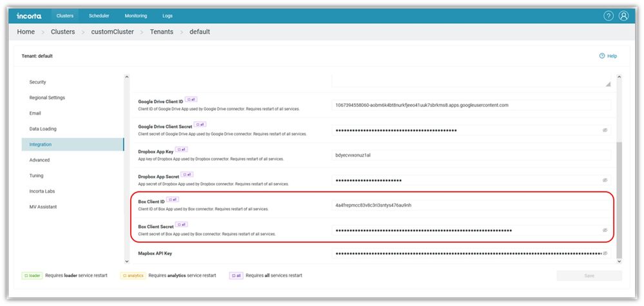The image size is (644, 306).
Task: Click the settings panel vertical scrollbar
Action: point(619,193)
